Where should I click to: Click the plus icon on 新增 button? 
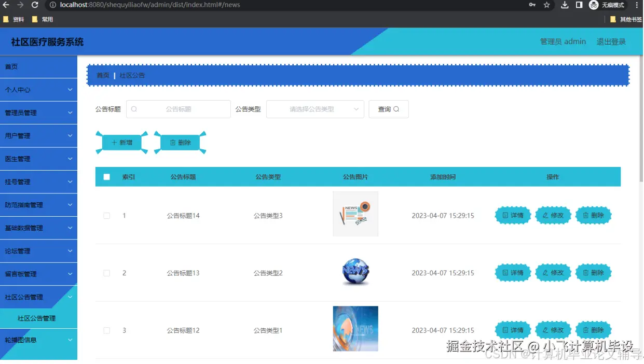114,143
